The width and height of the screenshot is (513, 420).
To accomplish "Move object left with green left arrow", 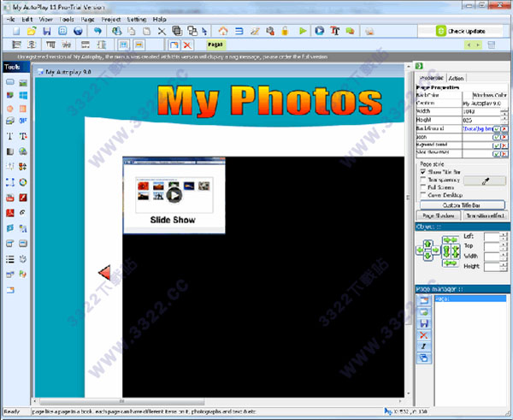I will point(420,251).
